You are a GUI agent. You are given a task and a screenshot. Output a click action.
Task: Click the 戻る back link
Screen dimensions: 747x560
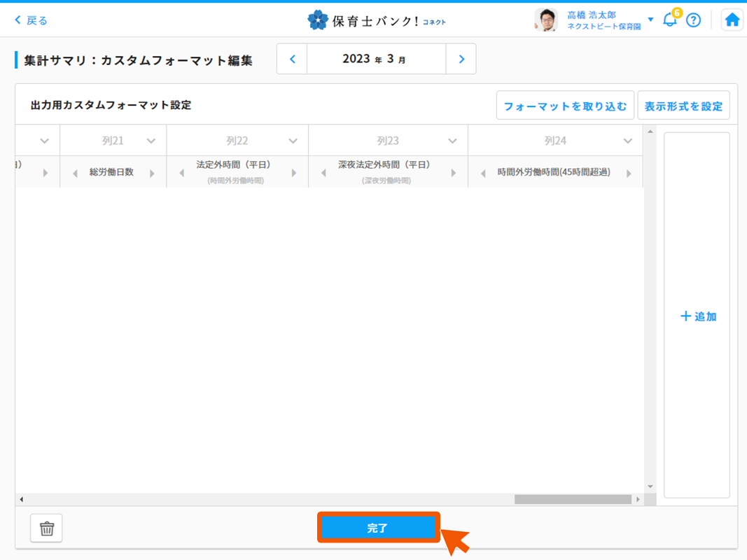tap(32, 20)
